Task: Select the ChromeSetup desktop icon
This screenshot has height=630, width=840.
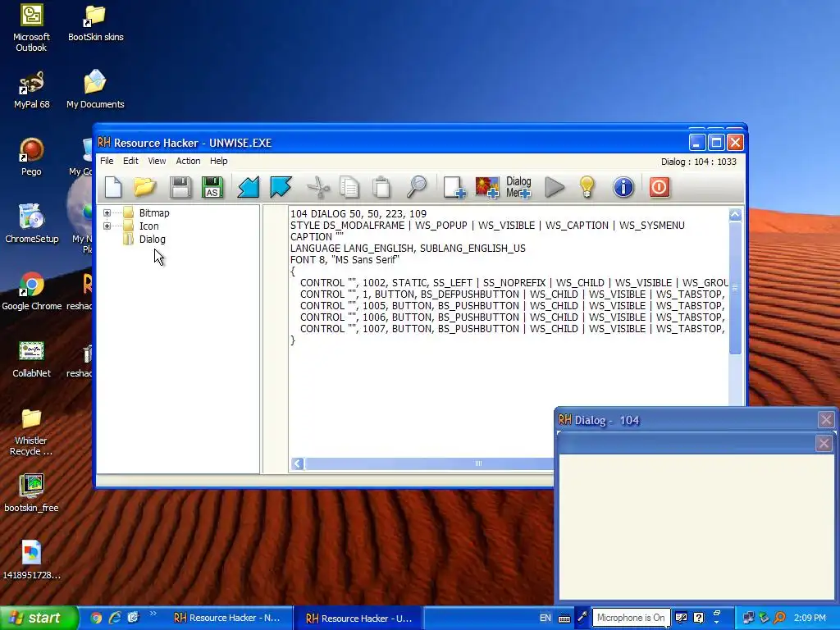Action: point(31,225)
